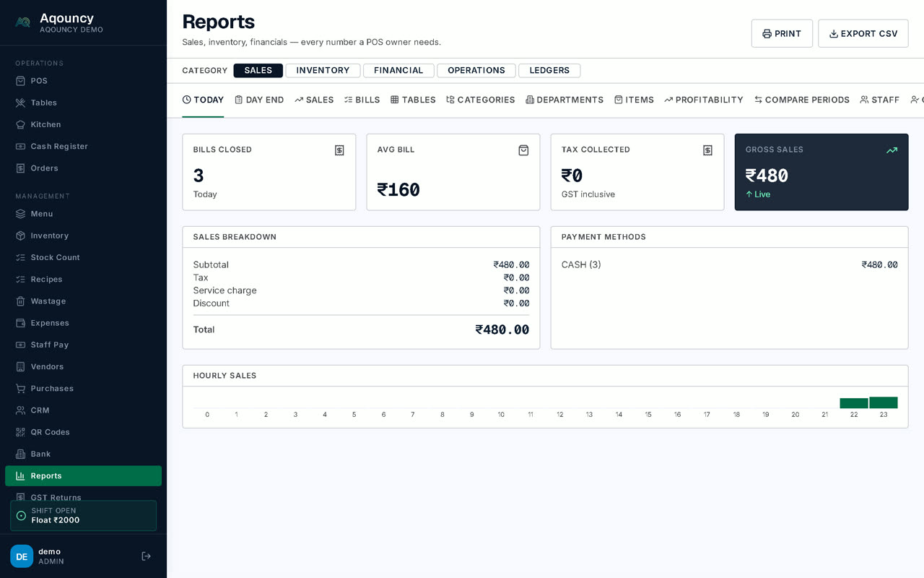This screenshot has height=578, width=924.
Task: Click the Expenses wallet icon
Action: pyautogui.click(x=20, y=323)
